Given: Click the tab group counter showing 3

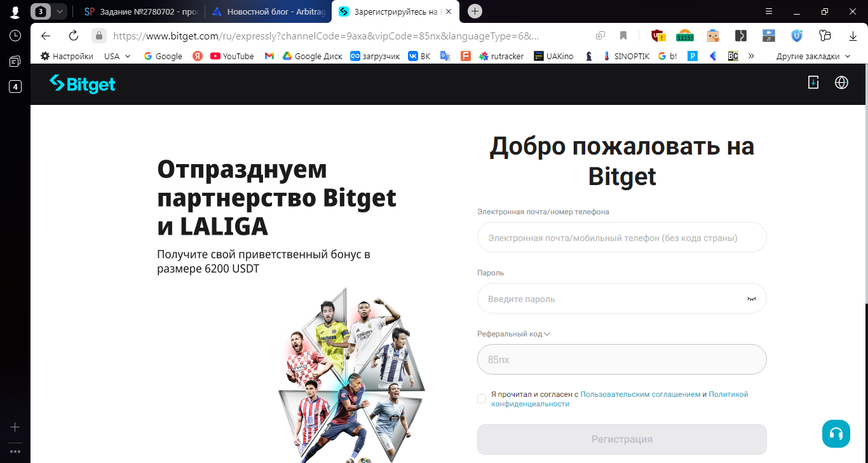Looking at the screenshot, I should coord(40,11).
